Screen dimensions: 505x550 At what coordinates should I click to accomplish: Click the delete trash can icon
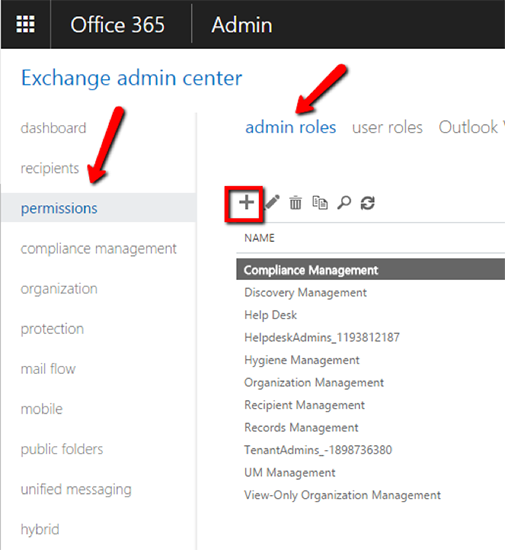295,202
